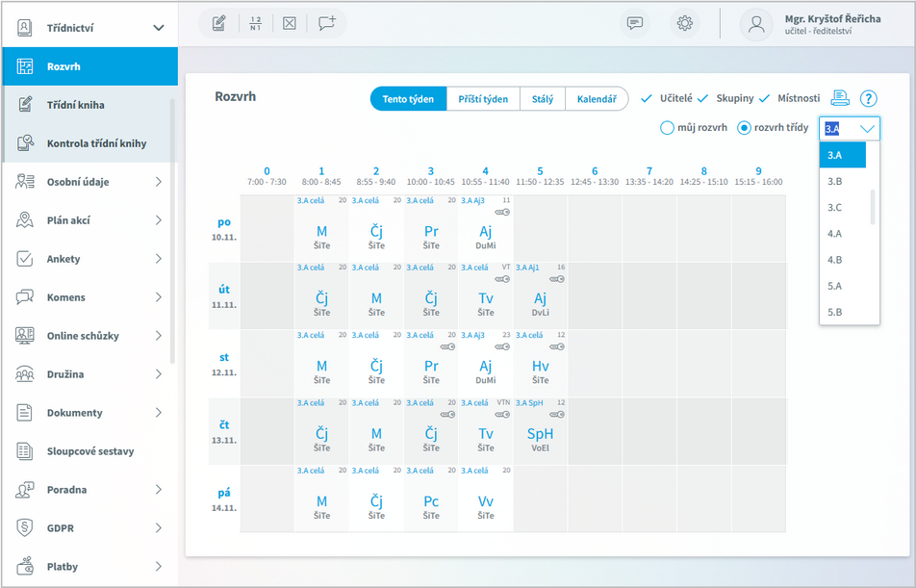
Task: Collapse the Třídnictví sidebar section
Action: tap(159, 28)
